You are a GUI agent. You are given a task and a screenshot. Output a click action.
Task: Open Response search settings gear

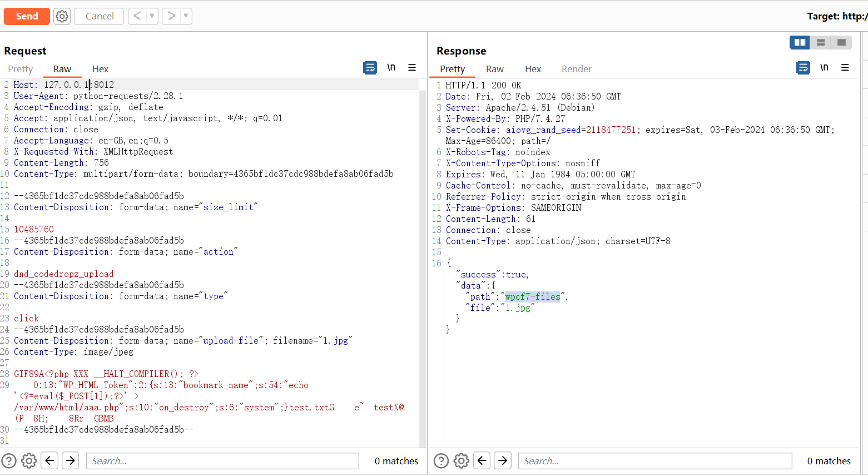[x=462, y=461]
